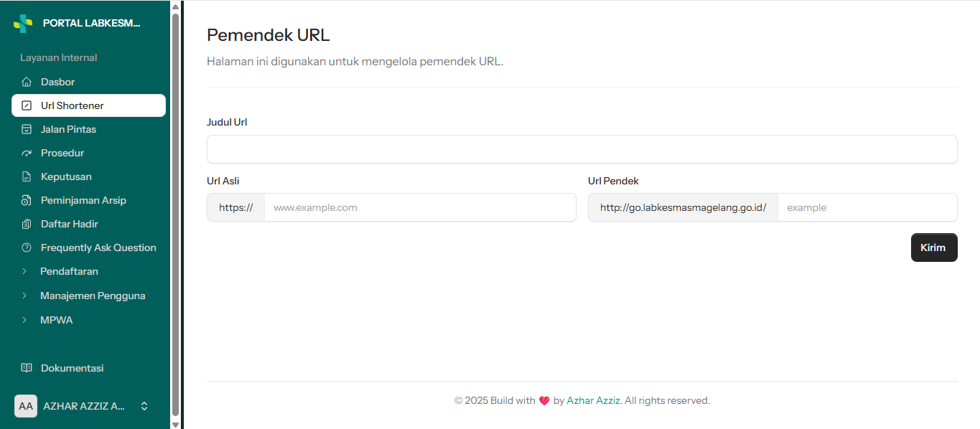The height and width of the screenshot is (429, 980).
Task: Click the Prosedur arrow icon
Action: click(x=27, y=153)
